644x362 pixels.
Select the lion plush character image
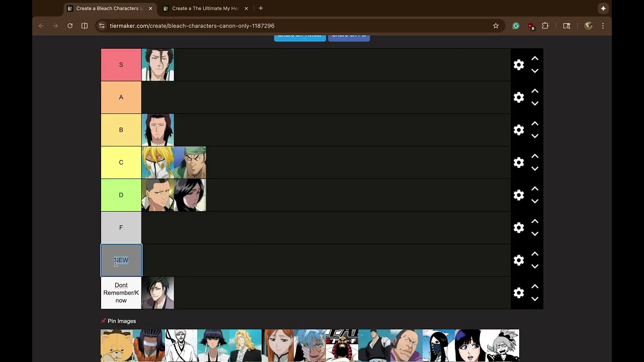[117, 345]
